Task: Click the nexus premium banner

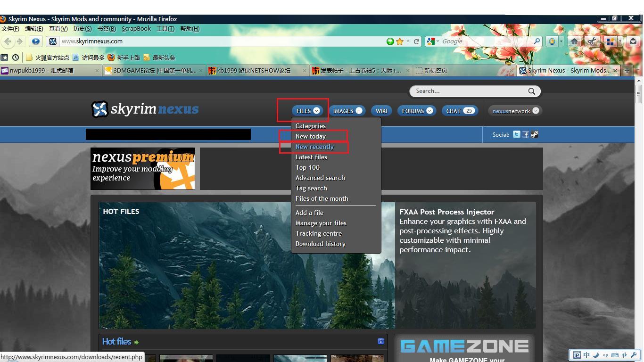Action: click(x=143, y=169)
